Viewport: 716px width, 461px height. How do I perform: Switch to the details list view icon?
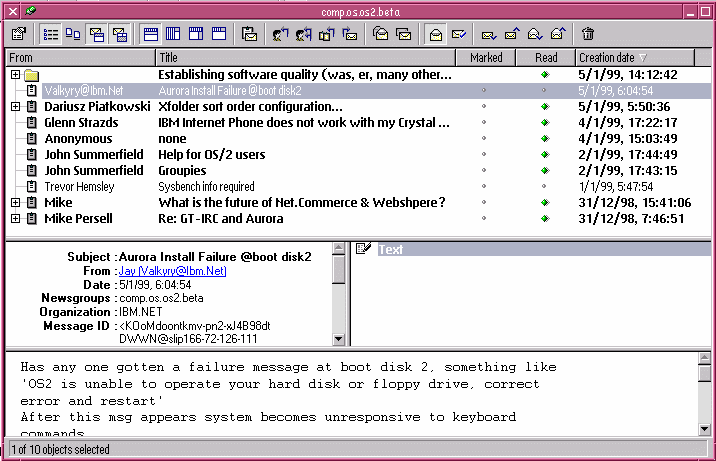coord(50,34)
